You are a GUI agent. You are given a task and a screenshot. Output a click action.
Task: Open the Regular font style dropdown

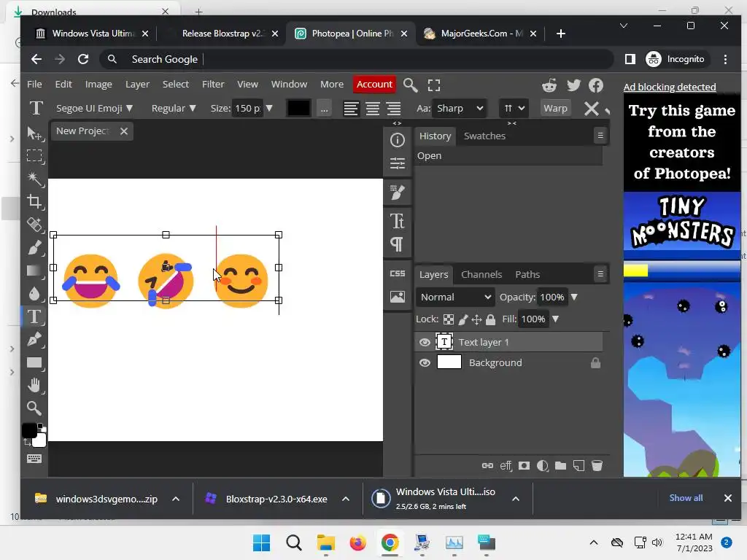174,109
